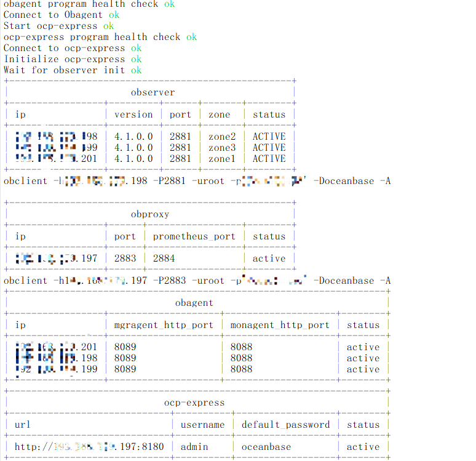Select '8088' in the obagent .198 row
Viewport: 476px width, 461px height.
tap(241, 358)
